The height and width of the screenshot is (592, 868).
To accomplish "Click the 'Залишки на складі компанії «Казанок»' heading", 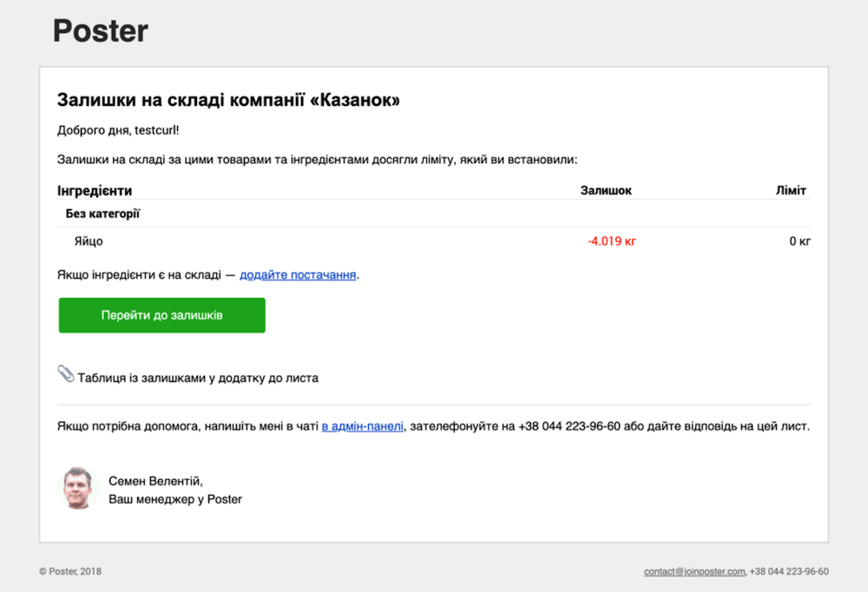I will coord(228,100).
